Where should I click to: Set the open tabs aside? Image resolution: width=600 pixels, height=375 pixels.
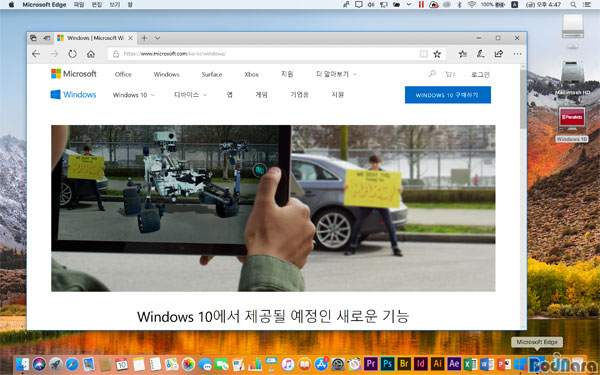tap(47, 38)
